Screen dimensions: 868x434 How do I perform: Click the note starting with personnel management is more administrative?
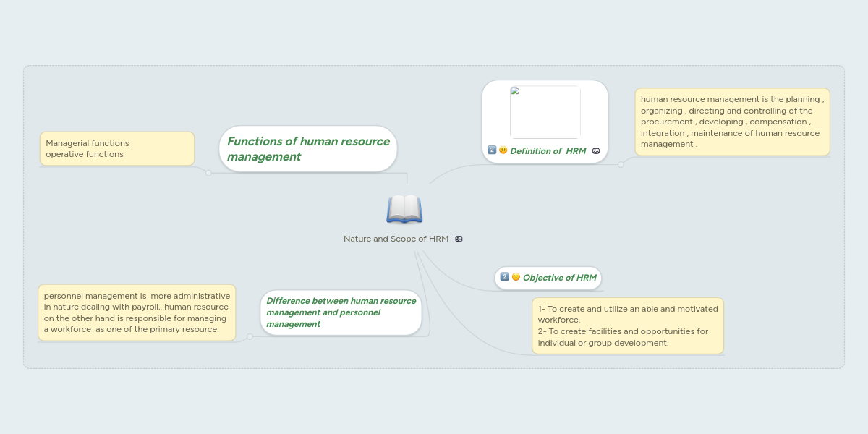click(137, 312)
